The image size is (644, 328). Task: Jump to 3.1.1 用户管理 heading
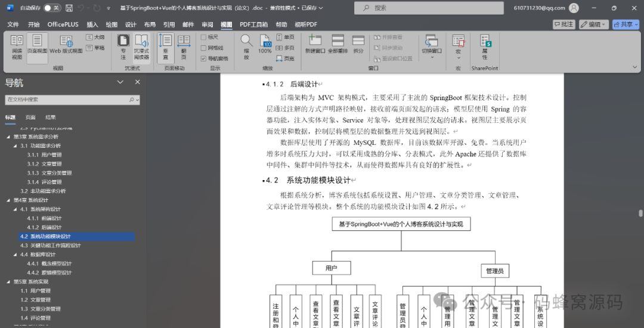44,155
